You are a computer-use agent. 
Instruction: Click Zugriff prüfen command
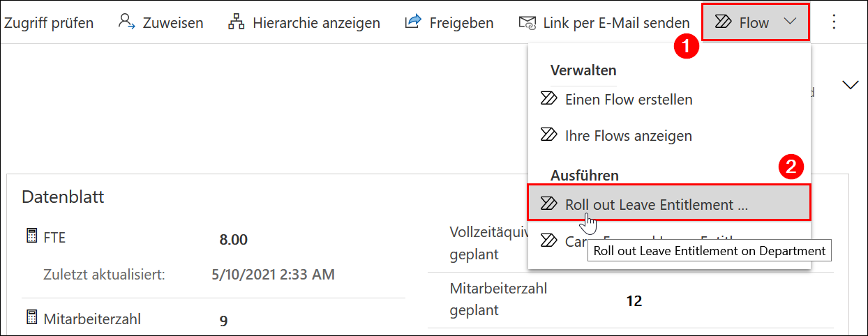[x=49, y=22]
